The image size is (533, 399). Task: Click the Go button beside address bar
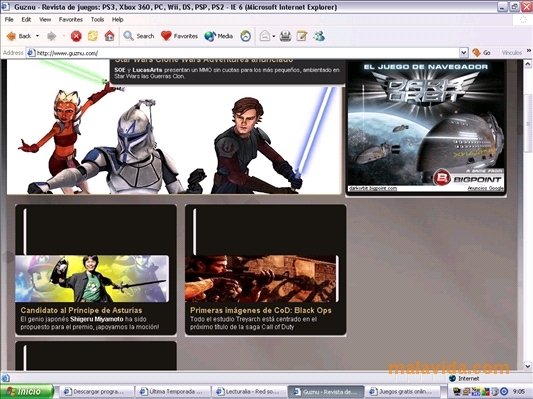coord(481,53)
